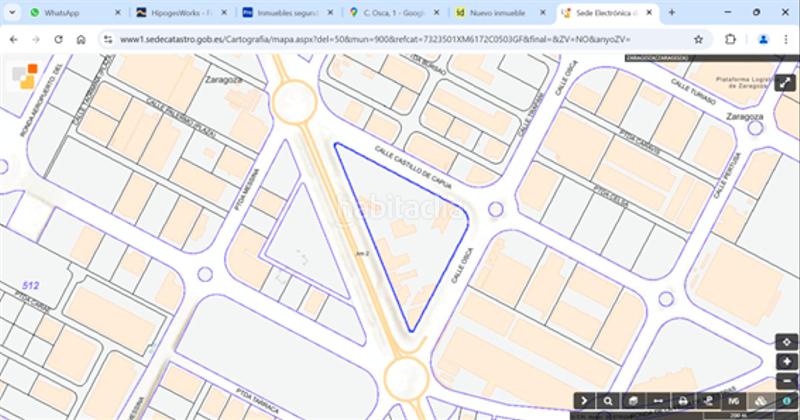
Task: Zoom in on the cadastral map
Action: tap(786, 361)
